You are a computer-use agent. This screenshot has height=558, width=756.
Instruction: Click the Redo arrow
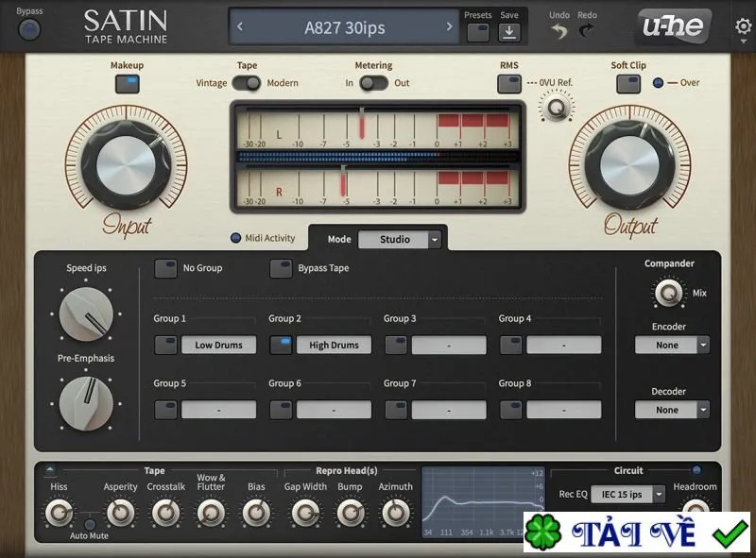(x=586, y=32)
